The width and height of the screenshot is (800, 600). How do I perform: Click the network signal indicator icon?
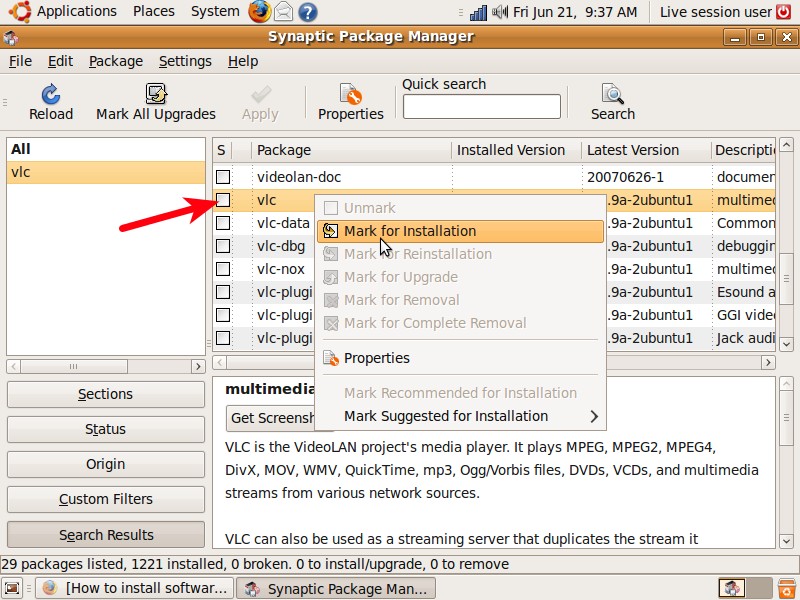point(478,12)
